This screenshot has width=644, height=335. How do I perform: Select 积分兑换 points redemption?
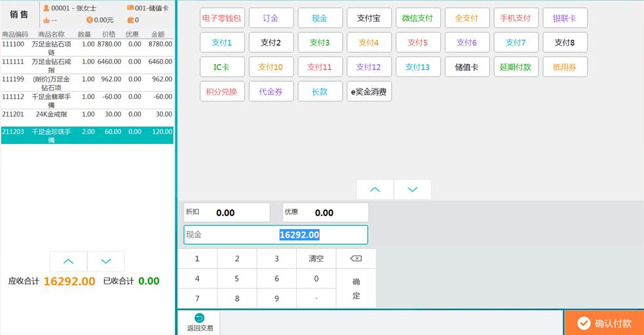(222, 91)
